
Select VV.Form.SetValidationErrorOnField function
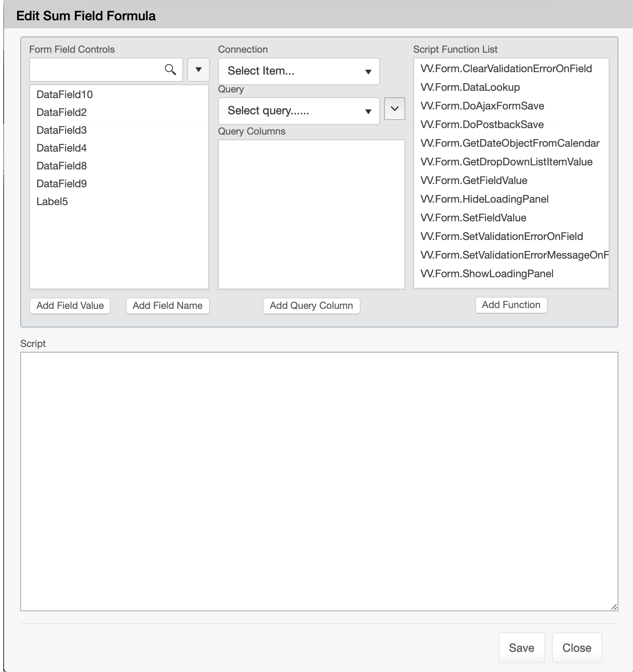(511, 236)
